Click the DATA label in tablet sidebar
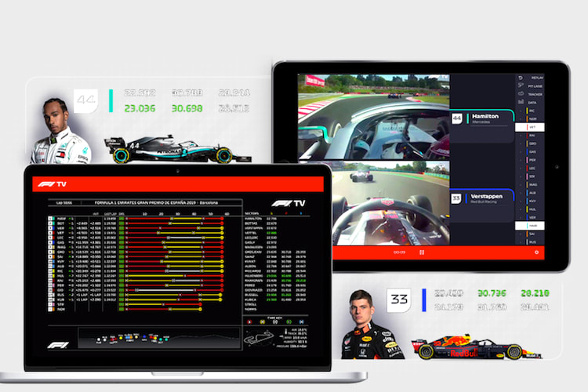The height and width of the screenshot is (392, 588). click(532, 103)
